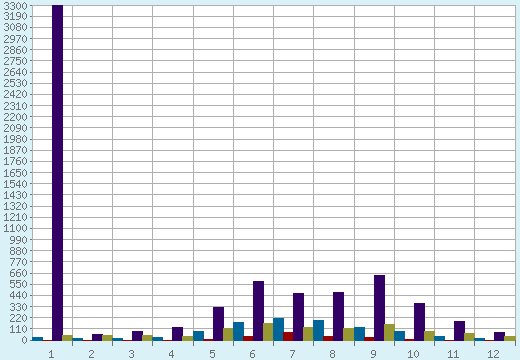Select the blue bar in month 7

tap(278, 329)
